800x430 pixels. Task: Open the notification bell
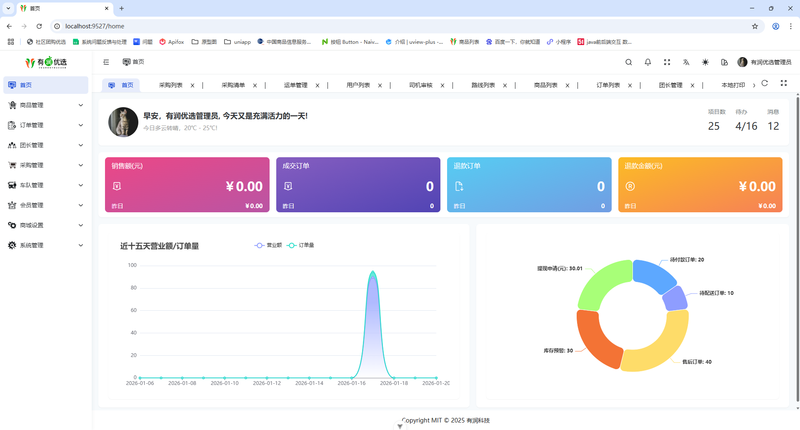click(648, 62)
